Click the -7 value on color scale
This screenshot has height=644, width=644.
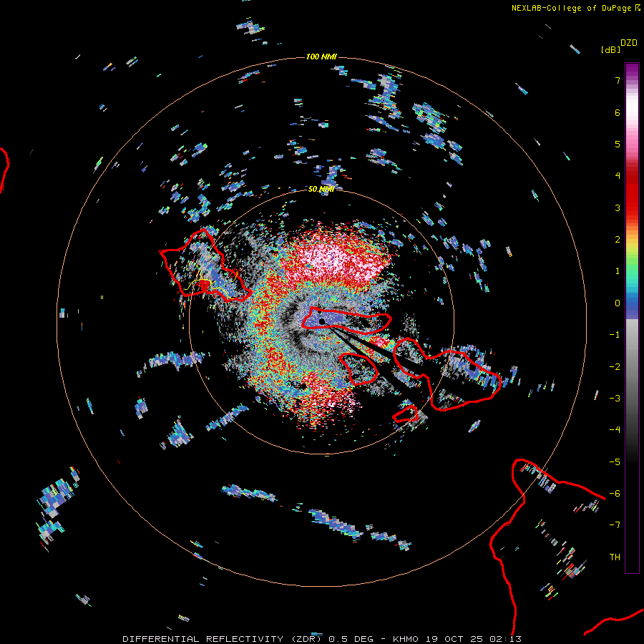[615, 525]
